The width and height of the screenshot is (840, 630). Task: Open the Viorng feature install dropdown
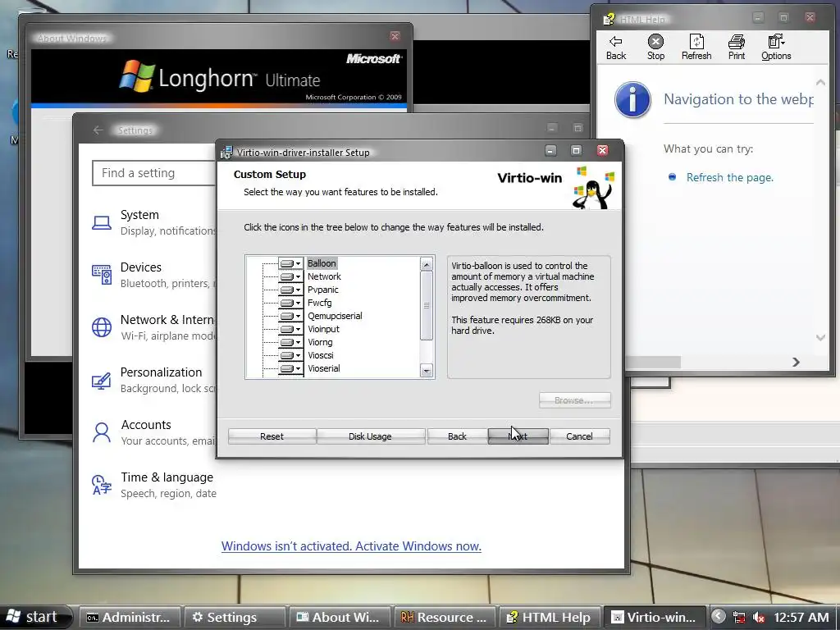click(x=291, y=342)
